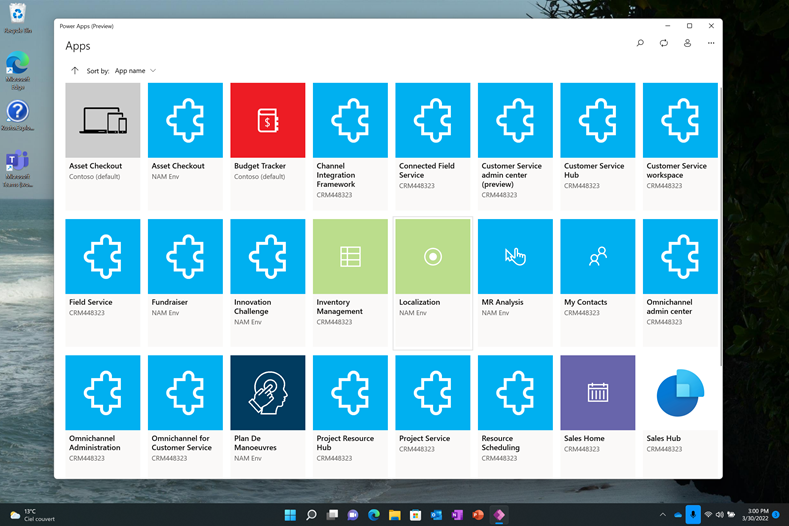Click the refresh apps icon

[x=664, y=43]
